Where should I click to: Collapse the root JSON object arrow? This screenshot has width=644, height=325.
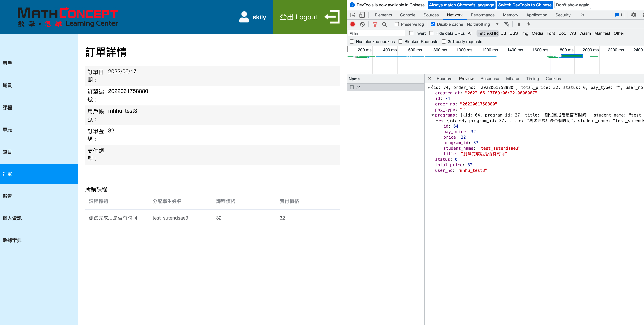pos(429,88)
